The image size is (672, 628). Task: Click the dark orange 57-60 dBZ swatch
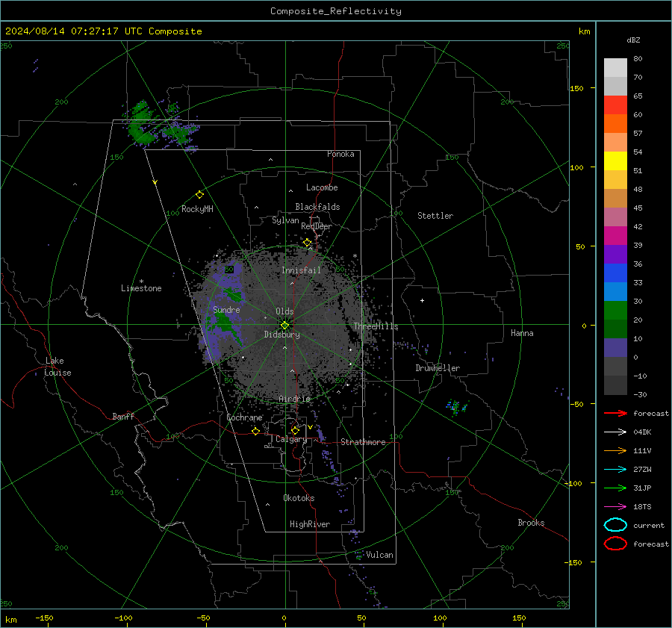(x=615, y=124)
